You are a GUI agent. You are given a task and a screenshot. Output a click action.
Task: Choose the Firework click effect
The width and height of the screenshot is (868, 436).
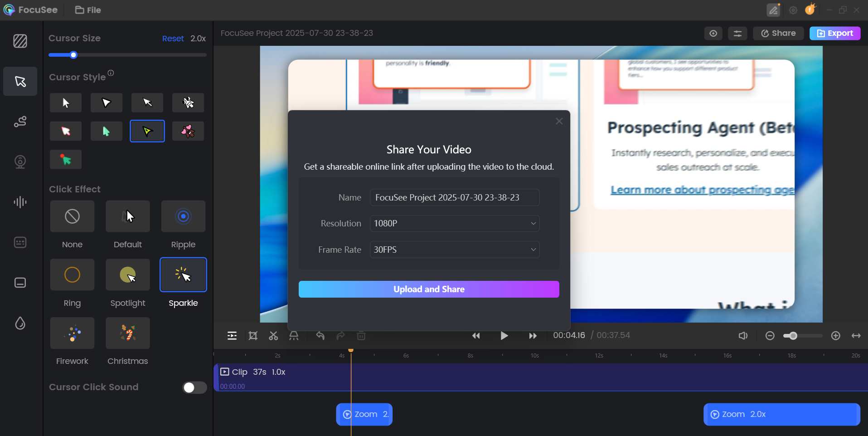(72, 333)
